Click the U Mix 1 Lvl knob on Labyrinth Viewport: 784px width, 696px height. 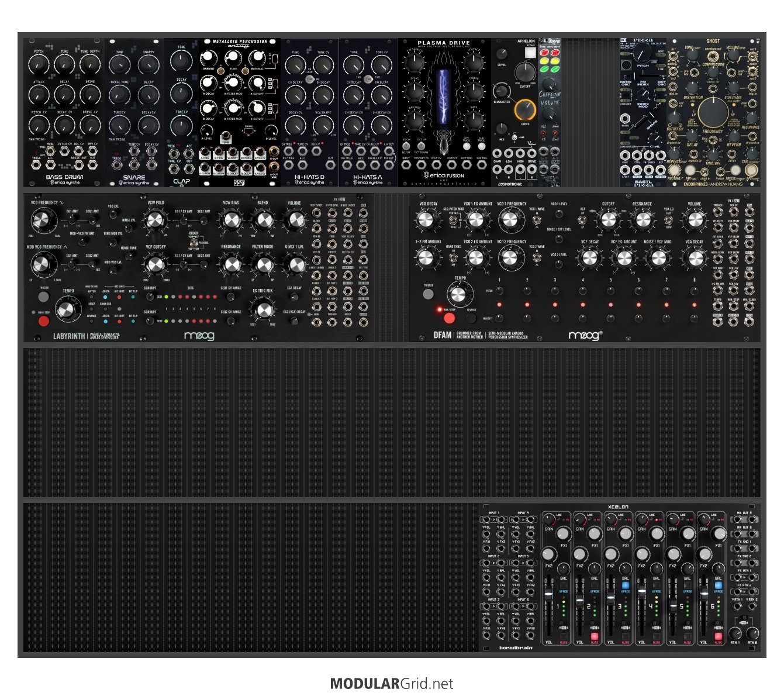pos(295,264)
